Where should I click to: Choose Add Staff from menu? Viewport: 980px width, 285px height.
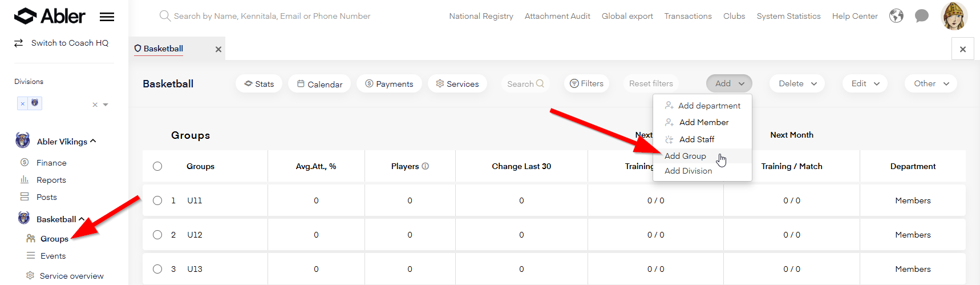click(702, 139)
